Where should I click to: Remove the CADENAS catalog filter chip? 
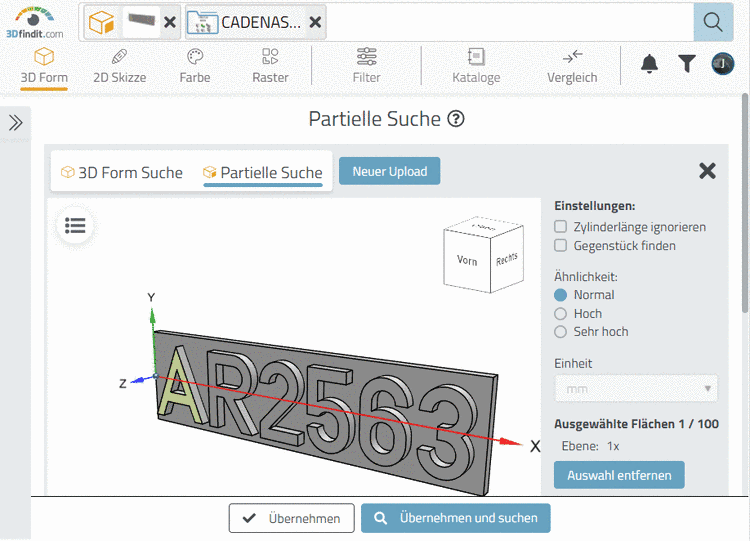coord(315,22)
